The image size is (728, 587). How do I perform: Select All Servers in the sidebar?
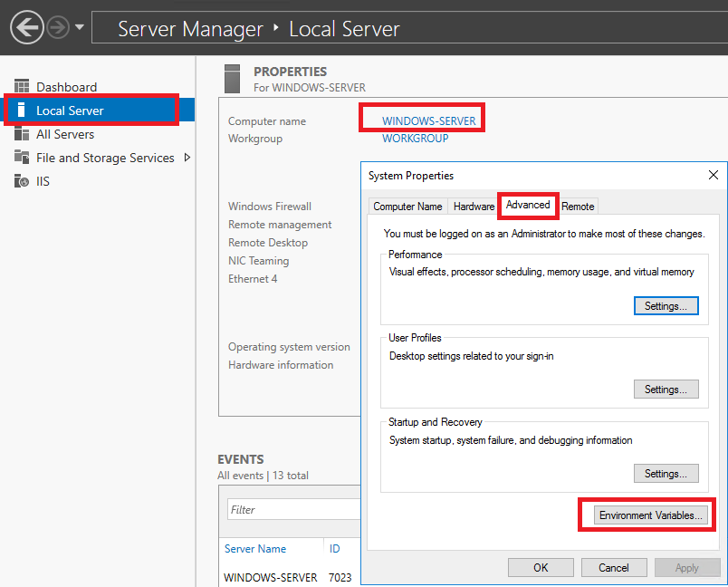tap(65, 134)
